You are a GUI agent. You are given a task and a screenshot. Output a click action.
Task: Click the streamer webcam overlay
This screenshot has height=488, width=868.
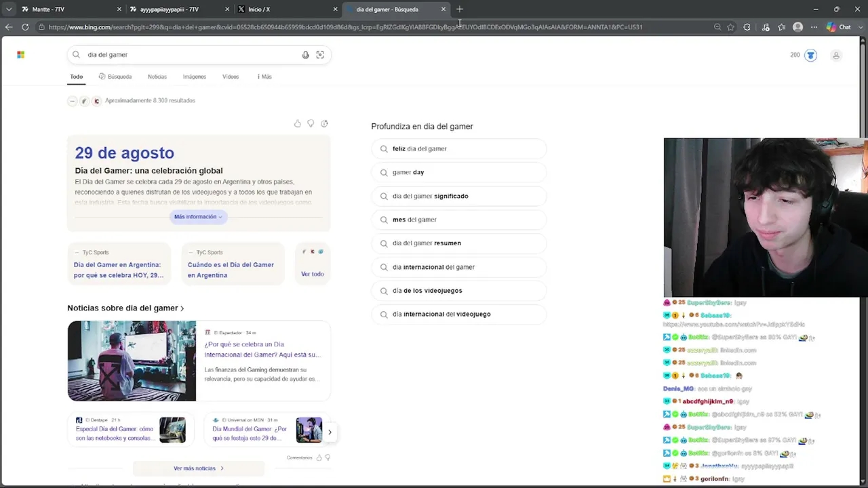tap(766, 218)
